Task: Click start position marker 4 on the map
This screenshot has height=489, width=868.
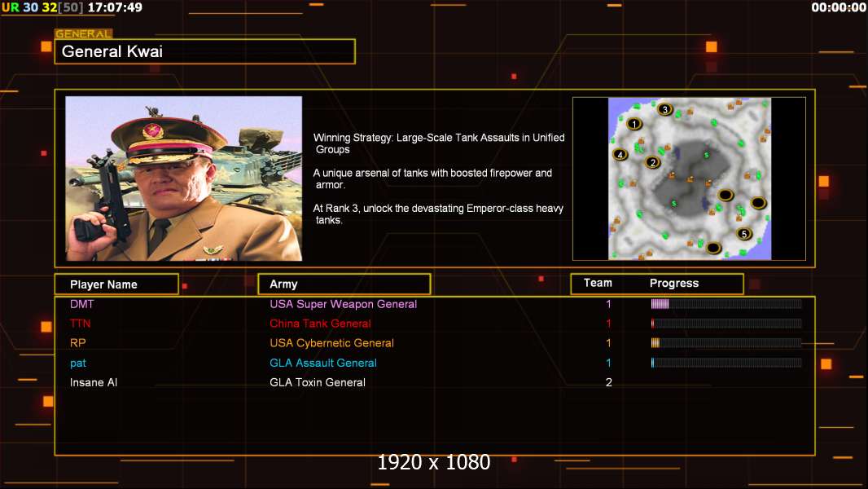Action: click(620, 155)
